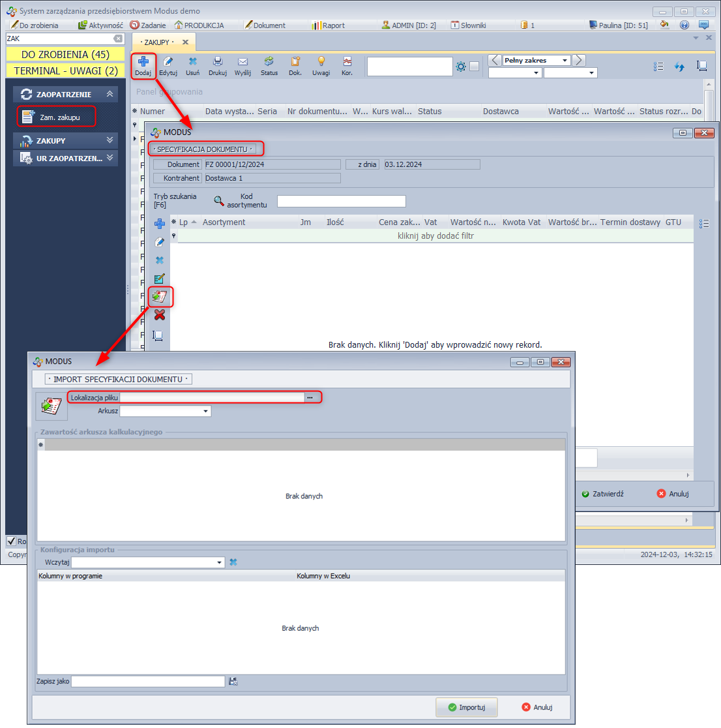
Task: Click the Importuj button
Action: coord(466,707)
